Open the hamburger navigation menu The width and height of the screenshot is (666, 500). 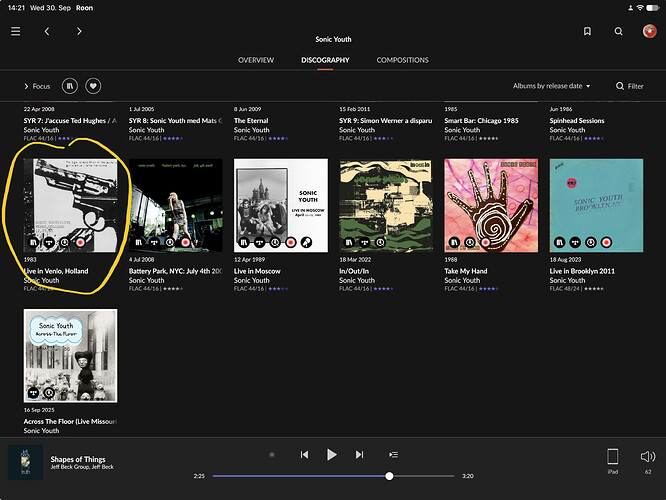(x=16, y=31)
